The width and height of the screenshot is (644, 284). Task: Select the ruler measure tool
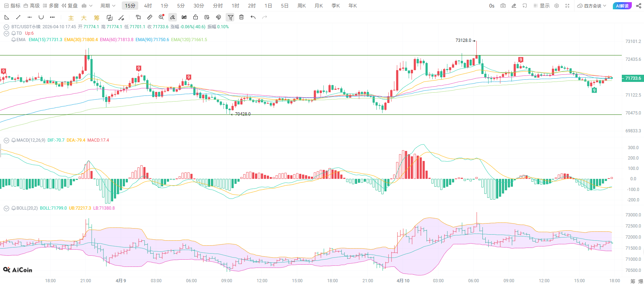click(x=150, y=17)
